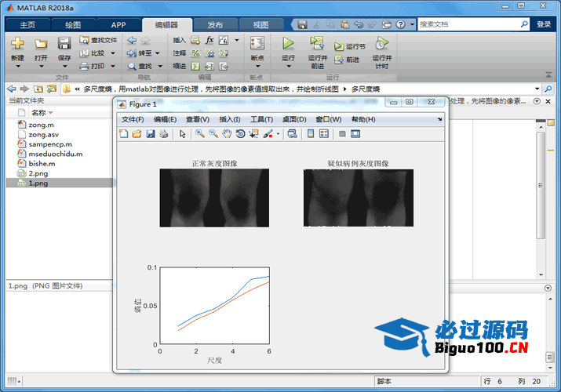
Task: Toggle the Zoom Out tool in Figure
Action: (x=213, y=134)
